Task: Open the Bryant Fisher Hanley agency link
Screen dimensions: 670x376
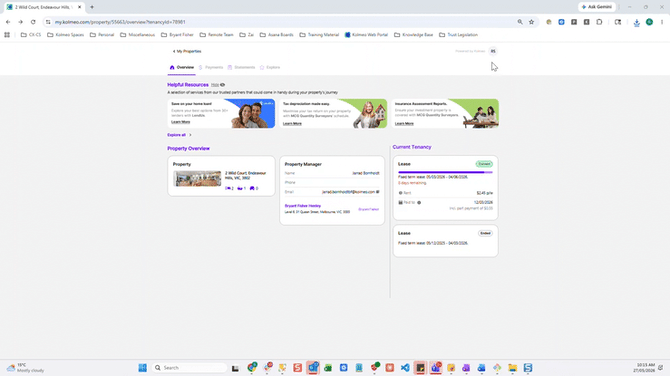Action: (303, 206)
